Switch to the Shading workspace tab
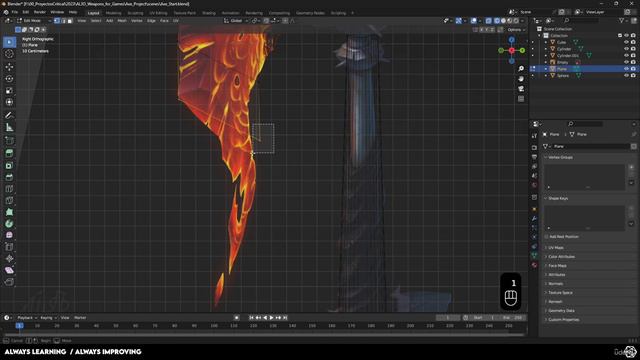The height and width of the screenshot is (360, 640). click(209, 13)
